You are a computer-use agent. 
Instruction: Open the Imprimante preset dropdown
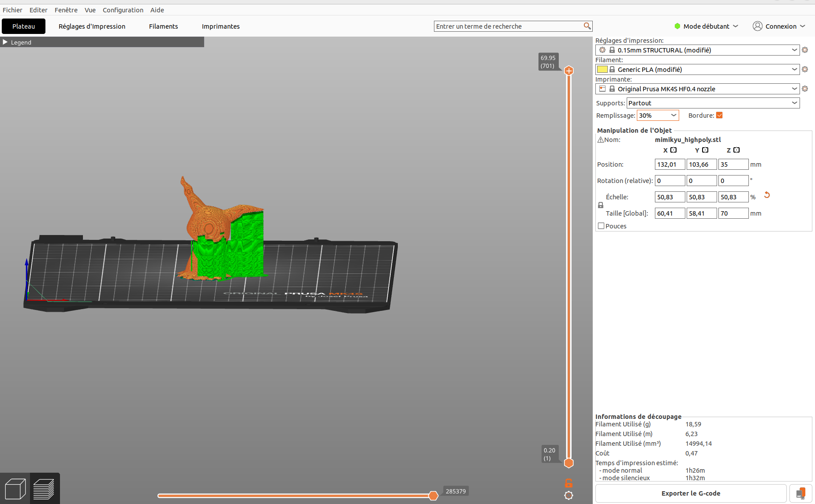(794, 89)
